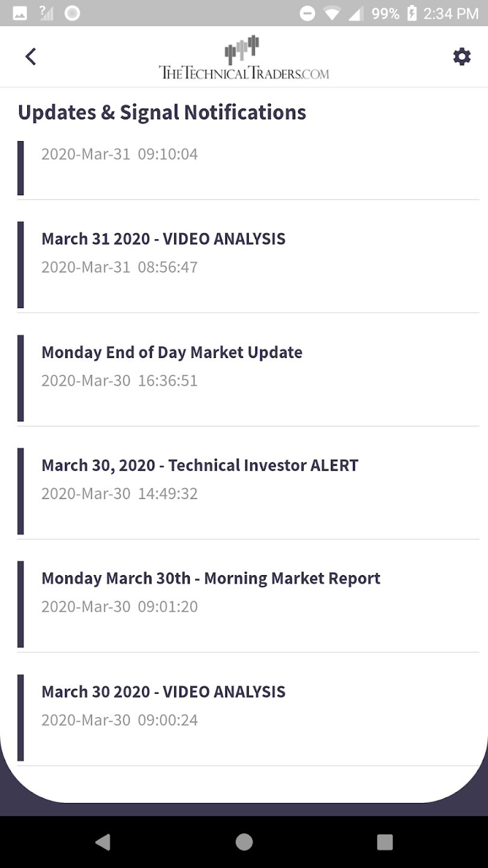The width and height of the screenshot is (488, 868).
Task: Tap do-not-disturb icon in status bar
Action: point(307,13)
